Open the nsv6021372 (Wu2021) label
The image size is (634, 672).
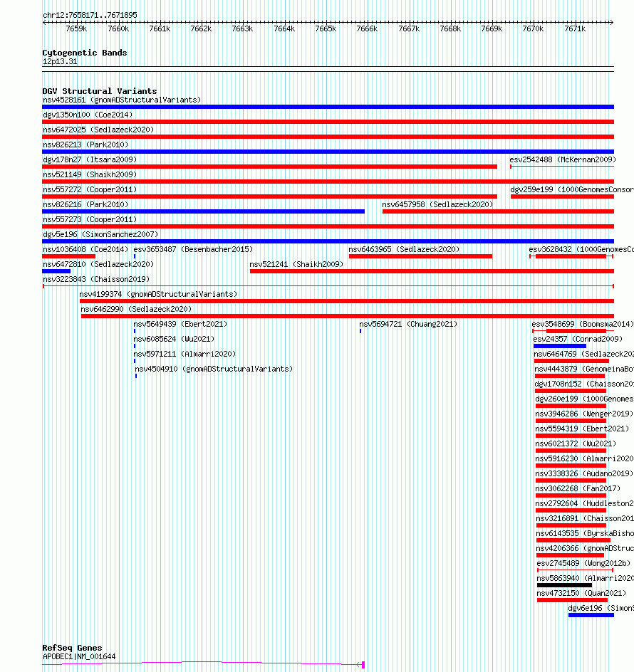tap(576, 444)
